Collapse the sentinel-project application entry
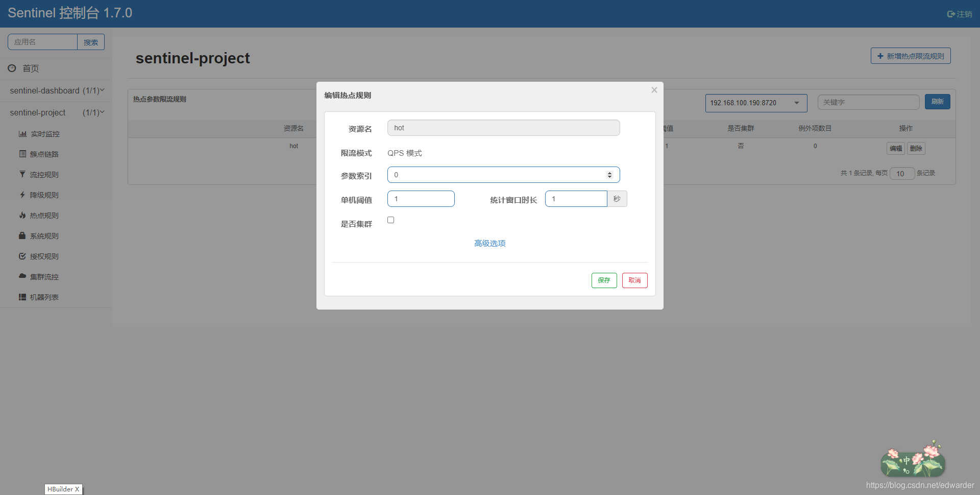This screenshot has width=980, height=495. coord(56,112)
